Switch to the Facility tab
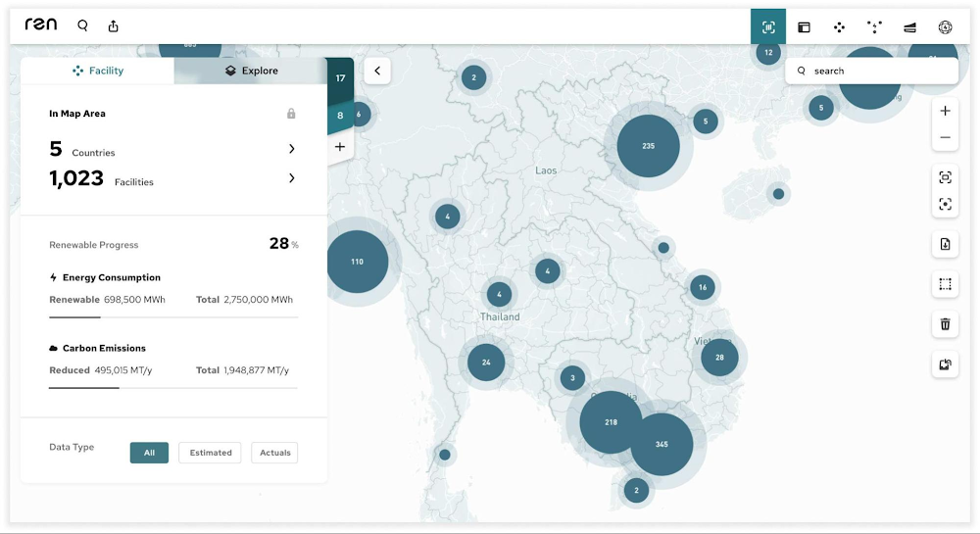Viewport: 980px width, 534px height. tap(97, 71)
